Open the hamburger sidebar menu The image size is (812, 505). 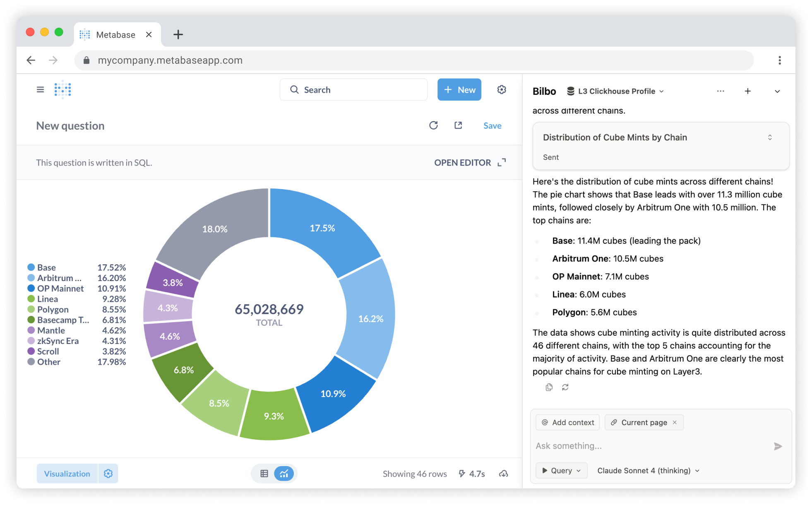(40, 89)
